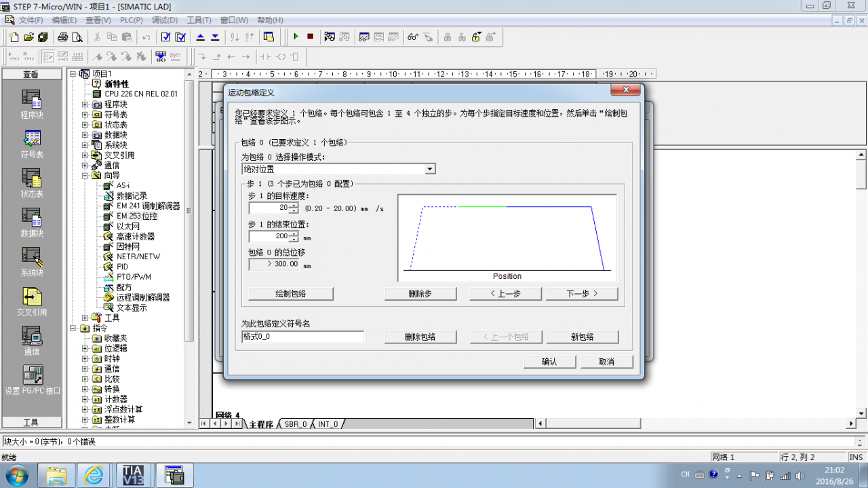The width and height of the screenshot is (868, 488).
Task: Open 系统块 in the view bar
Action: point(32,262)
